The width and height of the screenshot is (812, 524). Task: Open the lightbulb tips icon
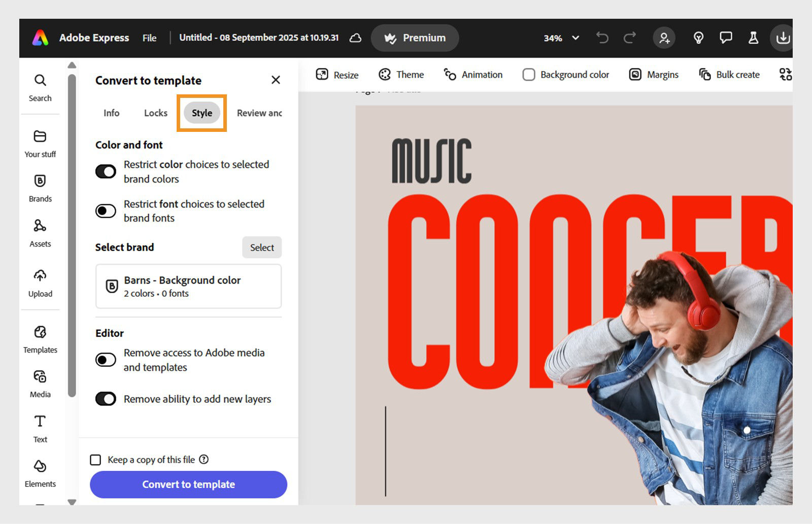[x=698, y=38]
